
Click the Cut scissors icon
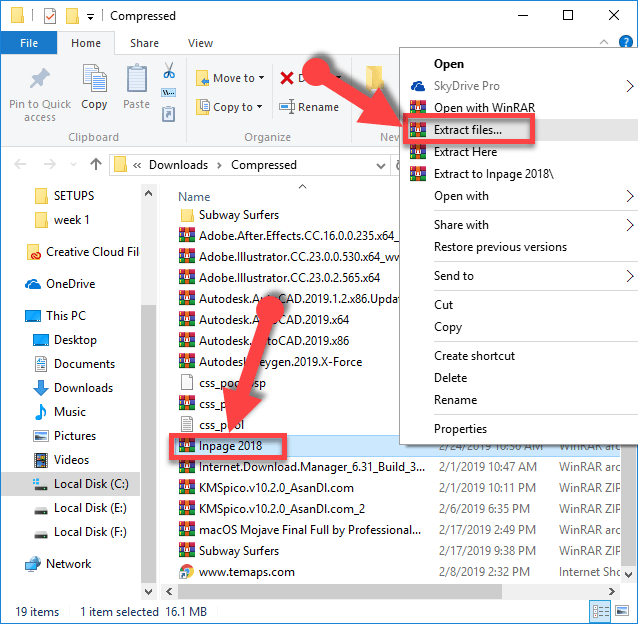[169, 71]
